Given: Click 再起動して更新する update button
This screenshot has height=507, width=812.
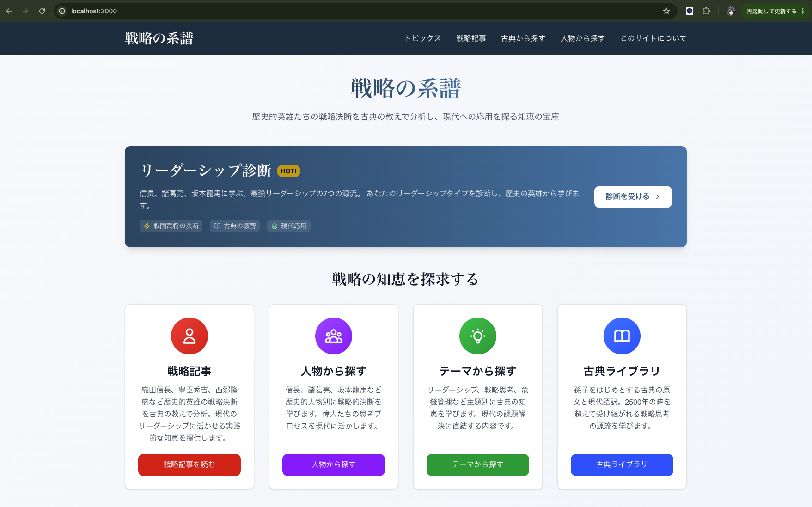Looking at the screenshot, I should coord(771,11).
